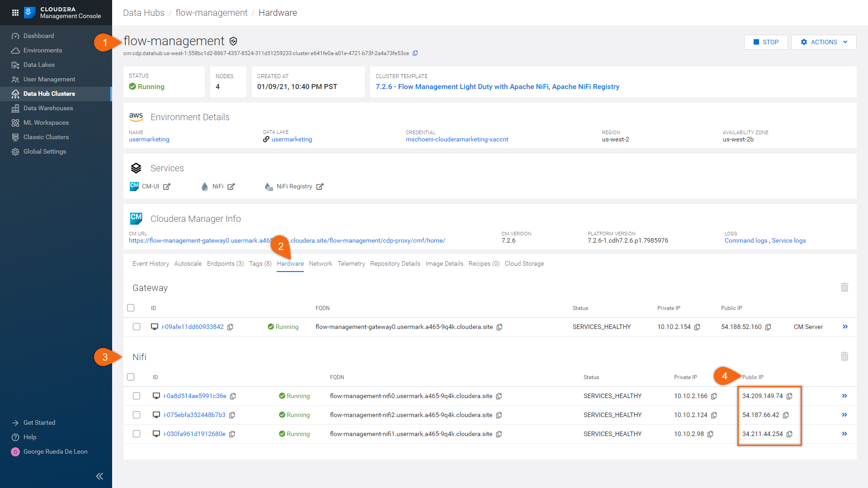The image size is (868, 488).
Task: Select all Gateway nodes checkbox
Action: [x=131, y=308]
